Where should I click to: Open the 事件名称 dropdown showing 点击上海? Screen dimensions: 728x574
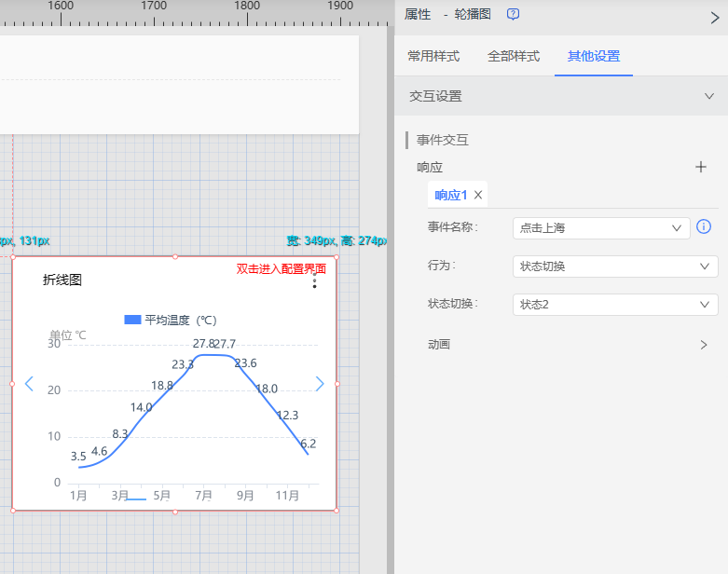[x=600, y=228]
